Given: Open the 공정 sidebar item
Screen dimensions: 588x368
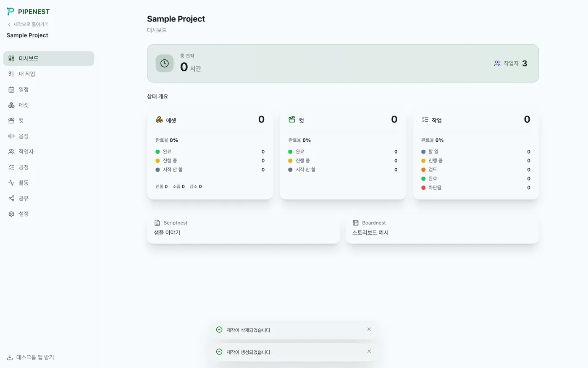Looking at the screenshot, I should (49, 167).
